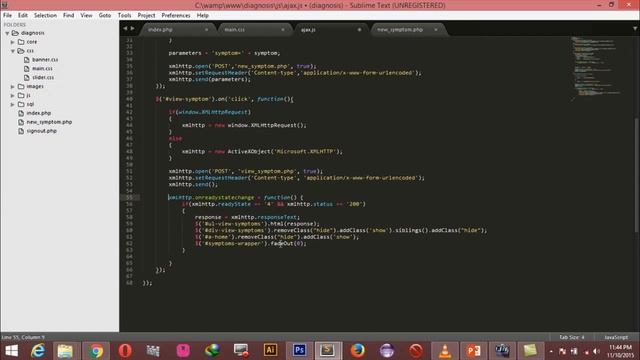The image size is (640, 360).
Task: Open File Explorer from taskbar
Action: coord(65,351)
